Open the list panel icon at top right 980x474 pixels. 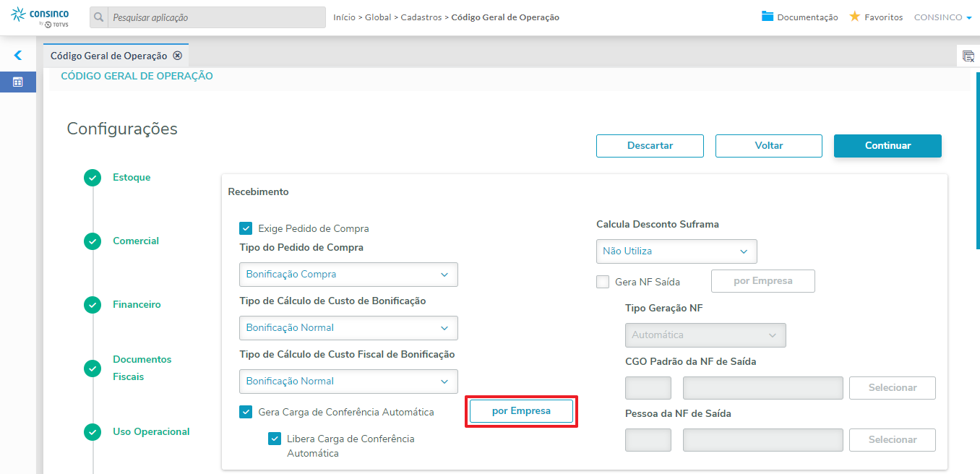pos(968,56)
